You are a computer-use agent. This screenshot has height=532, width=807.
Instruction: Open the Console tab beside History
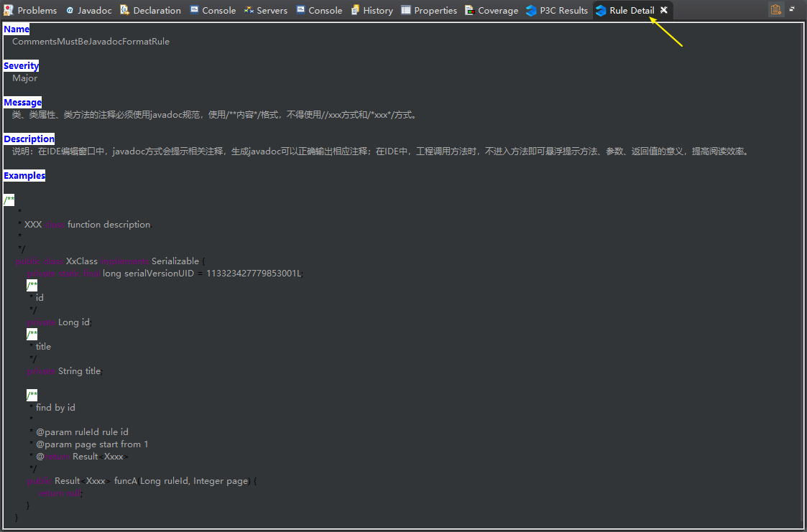(319, 10)
